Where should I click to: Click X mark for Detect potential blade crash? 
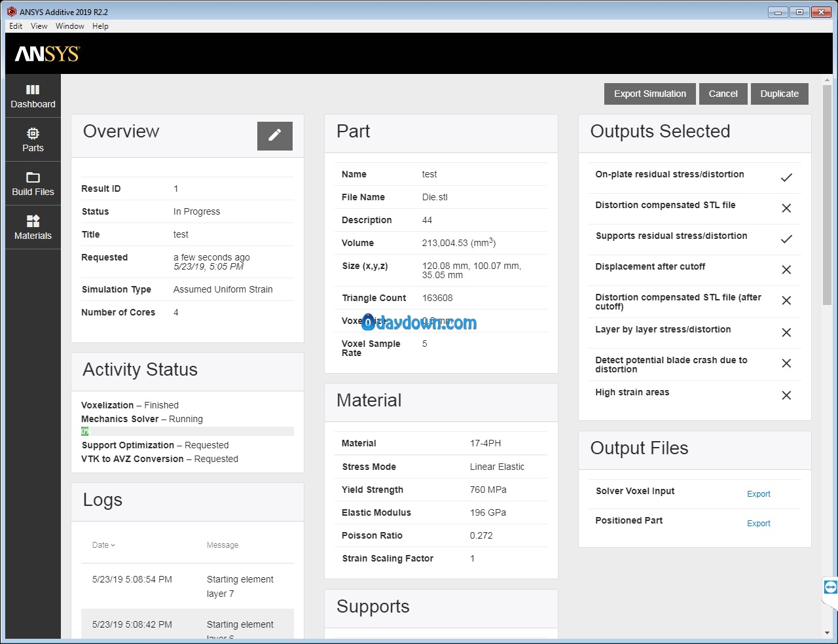point(786,363)
